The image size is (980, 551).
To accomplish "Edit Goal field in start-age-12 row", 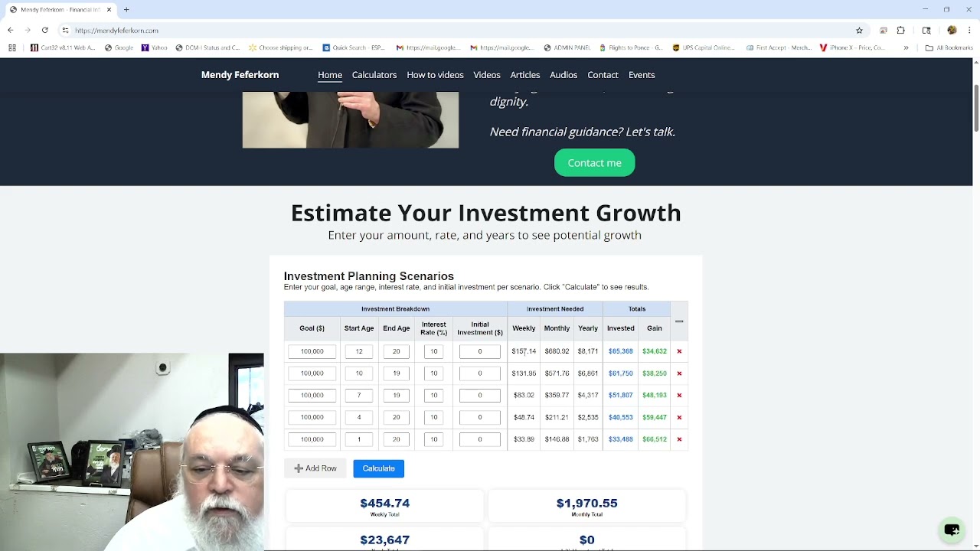I will (312, 351).
